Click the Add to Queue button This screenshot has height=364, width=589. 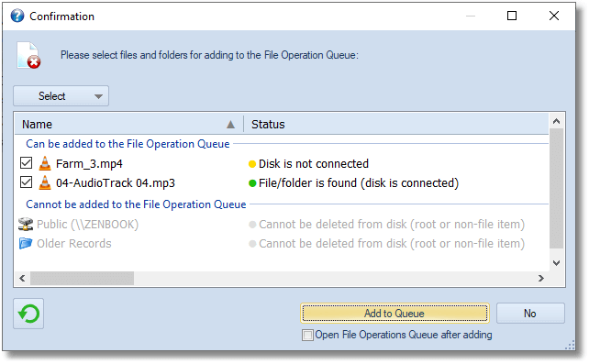pos(395,314)
